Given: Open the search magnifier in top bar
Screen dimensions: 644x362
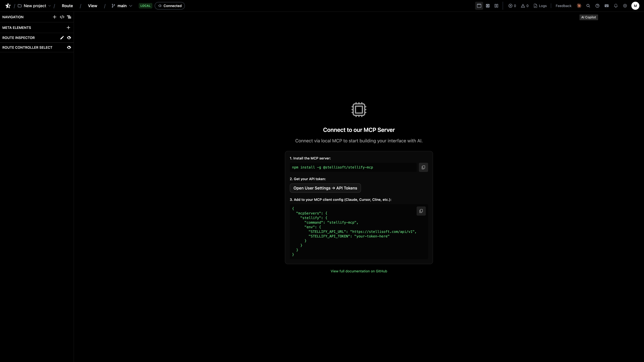Looking at the screenshot, I should pyautogui.click(x=588, y=5).
